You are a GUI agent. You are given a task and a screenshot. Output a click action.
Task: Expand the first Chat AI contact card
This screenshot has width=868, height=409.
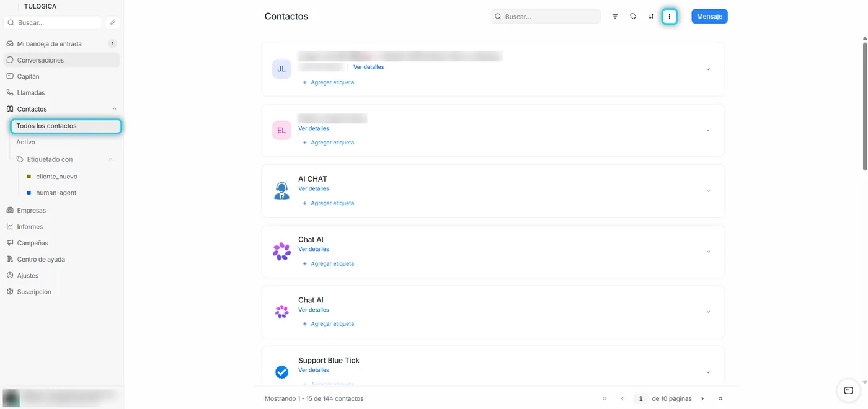[x=708, y=252]
